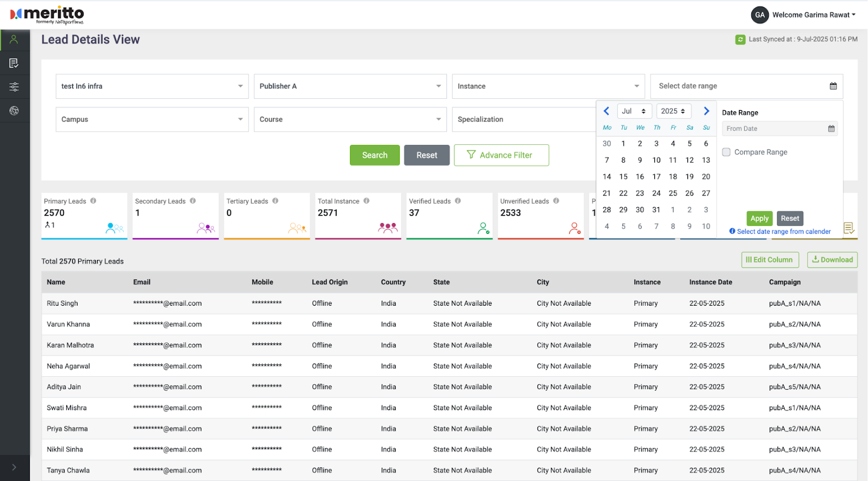Click the green Search button
Viewport: 868px width, 481px height.
point(374,155)
